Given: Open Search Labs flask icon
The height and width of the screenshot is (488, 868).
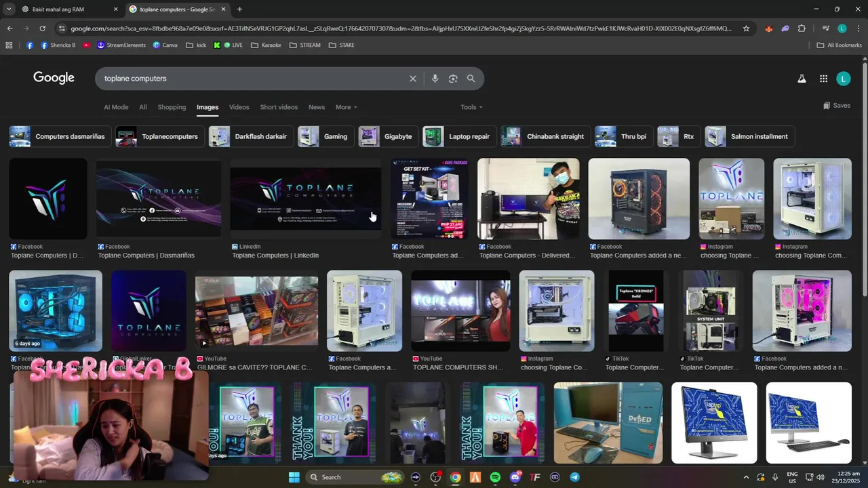Looking at the screenshot, I should [x=802, y=79].
